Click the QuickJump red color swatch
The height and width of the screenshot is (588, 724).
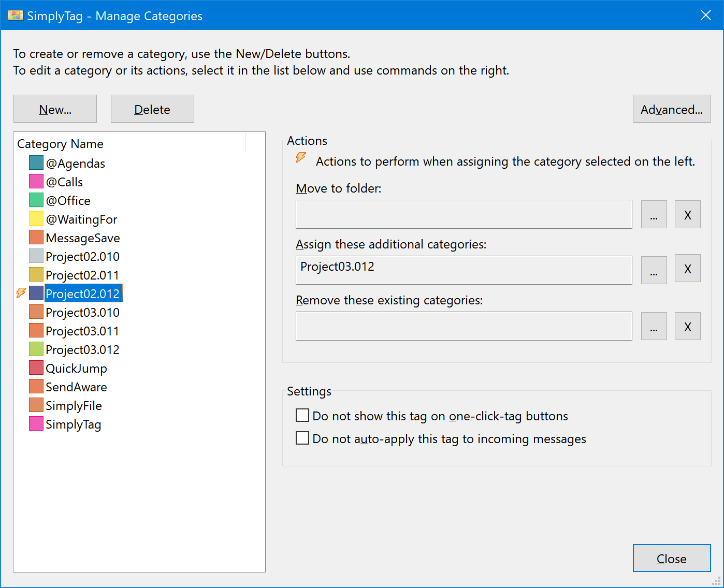pos(36,367)
